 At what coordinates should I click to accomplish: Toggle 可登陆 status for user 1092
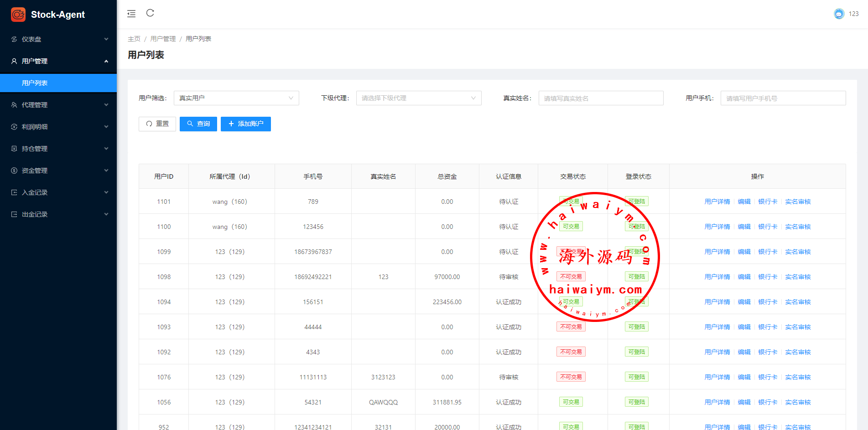[x=636, y=352]
